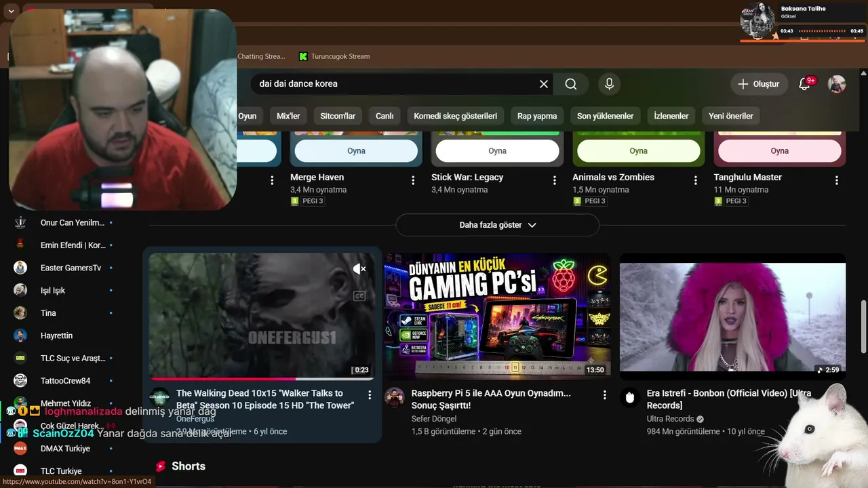Screen dimensions: 868x488
Task: Open more actions for Raspberry Pi 5 video
Action: (x=605, y=394)
